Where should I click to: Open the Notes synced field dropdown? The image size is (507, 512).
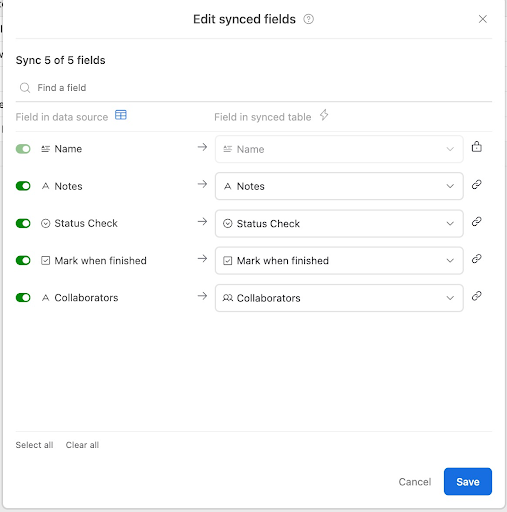(339, 186)
